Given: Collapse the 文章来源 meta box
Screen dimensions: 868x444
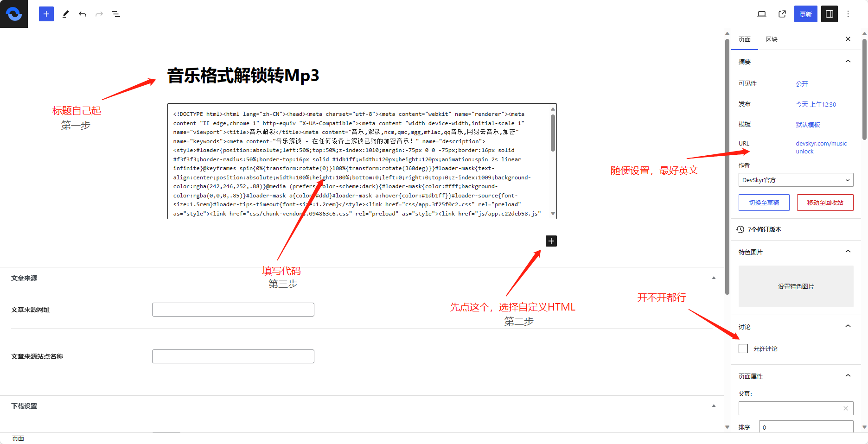Looking at the screenshot, I should tap(714, 278).
